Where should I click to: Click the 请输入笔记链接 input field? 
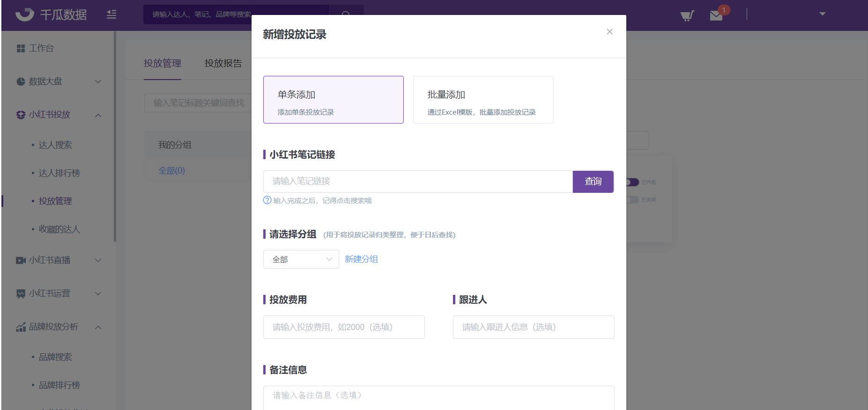tap(418, 182)
